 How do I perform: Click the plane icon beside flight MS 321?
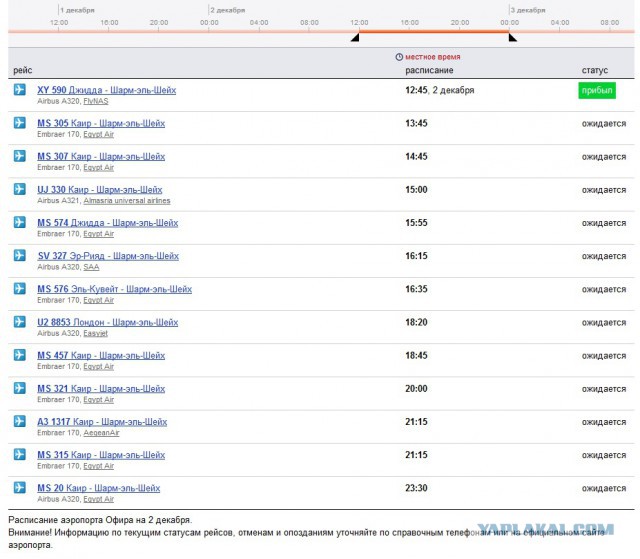click(x=19, y=388)
